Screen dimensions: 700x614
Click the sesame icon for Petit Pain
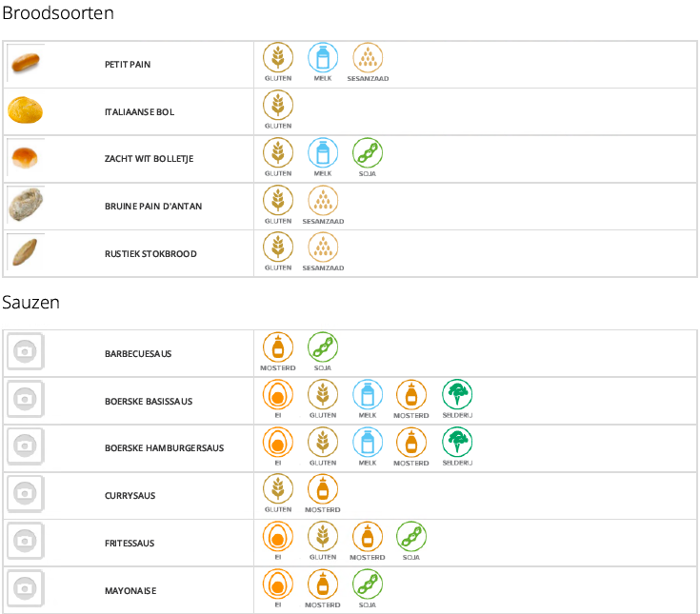tap(367, 59)
